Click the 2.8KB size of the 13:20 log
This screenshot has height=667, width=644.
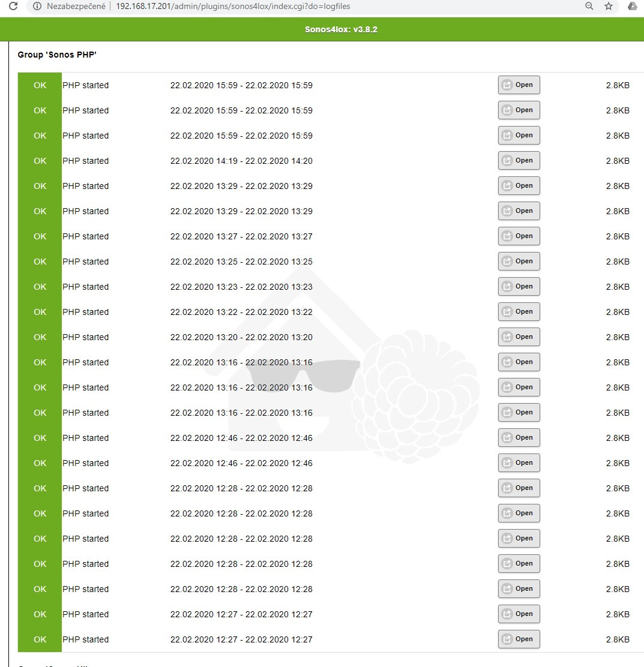618,337
